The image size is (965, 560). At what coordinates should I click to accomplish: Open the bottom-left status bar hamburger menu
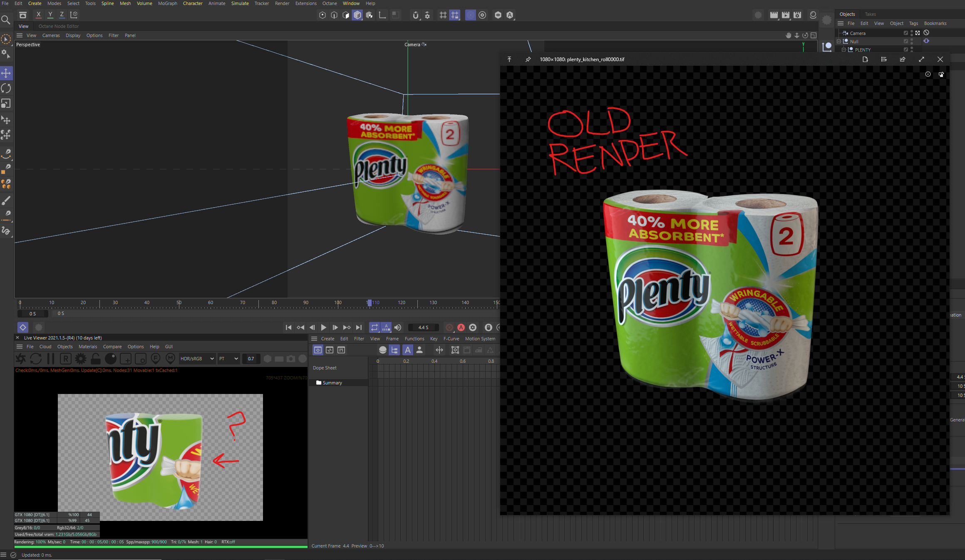(3, 555)
